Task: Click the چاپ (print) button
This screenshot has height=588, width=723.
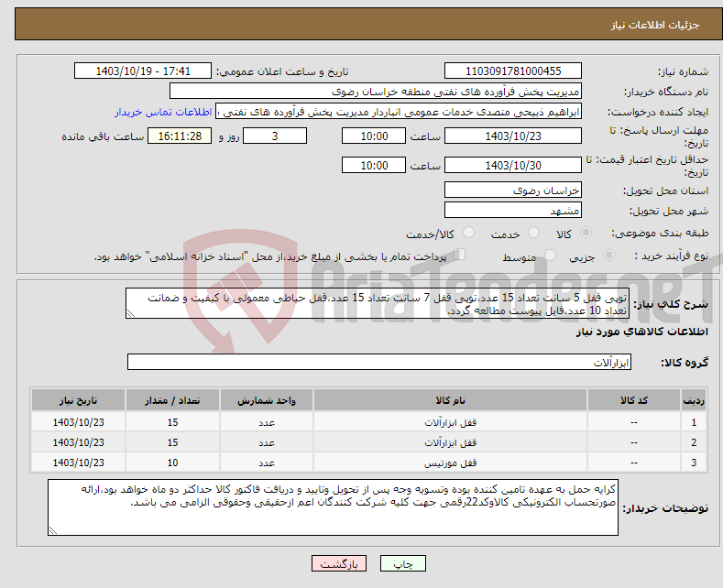Action: [402, 563]
